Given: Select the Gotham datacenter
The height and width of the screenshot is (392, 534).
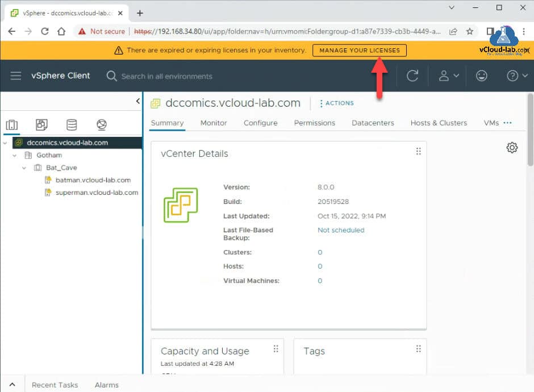Looking at the screenshot, I should (x=49, y=155).
